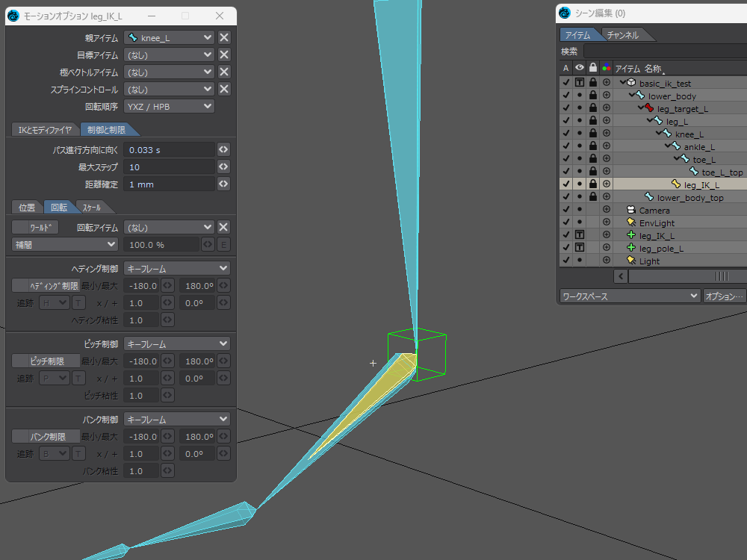Click the green leg_pole_L null icon
This screenshot has width=747, height=560.
631,248
